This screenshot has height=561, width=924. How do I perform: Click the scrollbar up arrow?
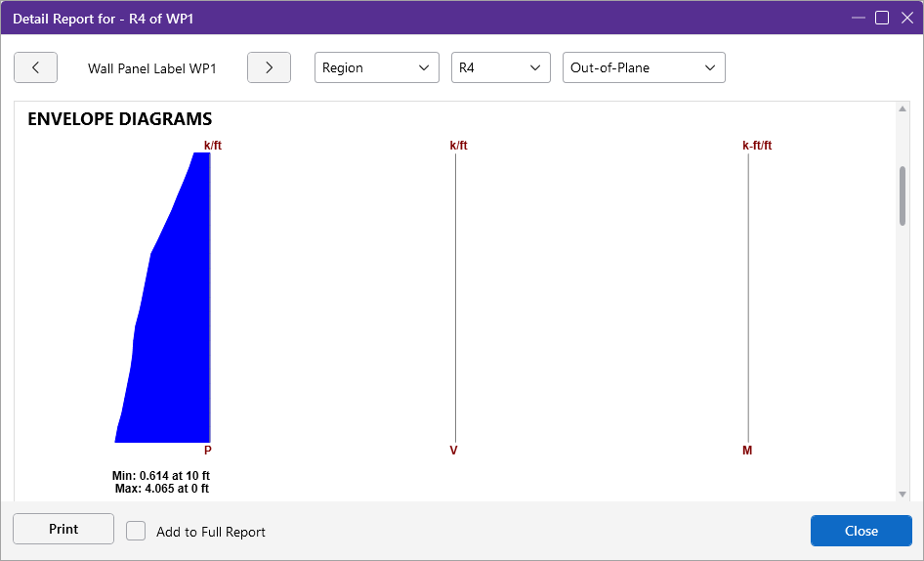tap(903, 109)
